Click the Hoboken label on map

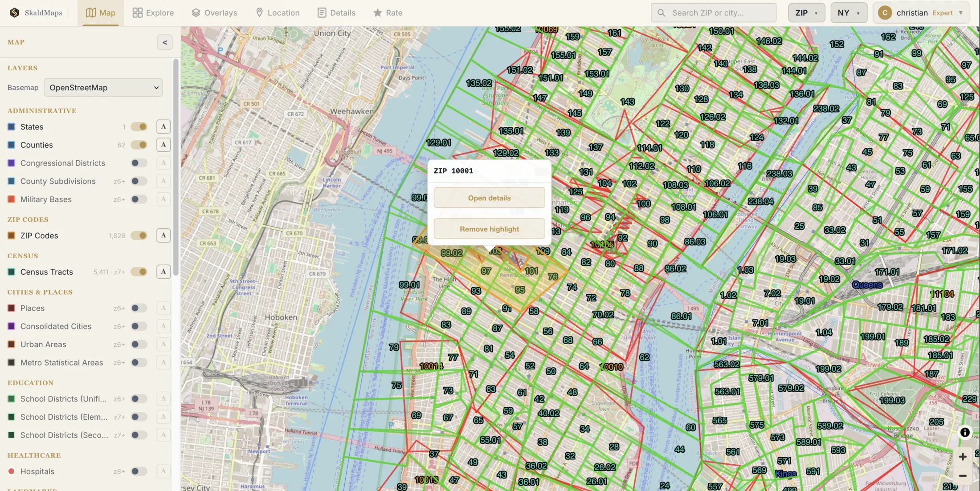(281, 317)
